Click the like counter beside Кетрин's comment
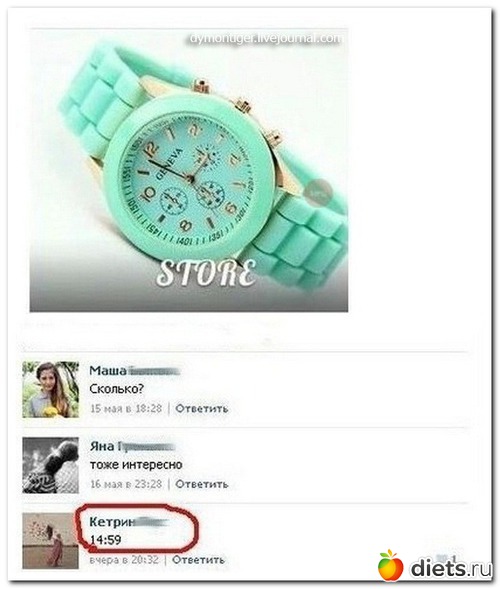 (446, 558)
